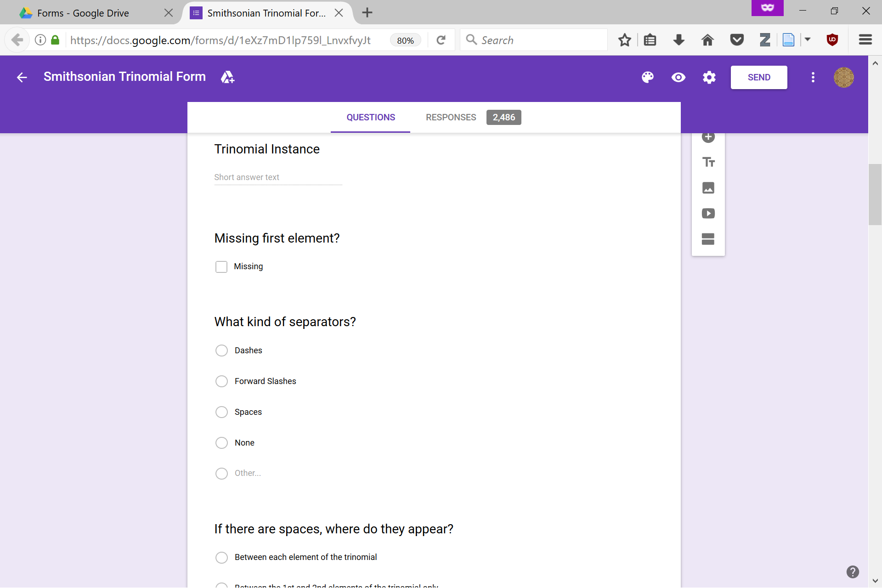Image resolution: width=882 pixels, height=588 pixels.
Task: Select the Forward Slashes radio option
Action: tap(221, 381)
